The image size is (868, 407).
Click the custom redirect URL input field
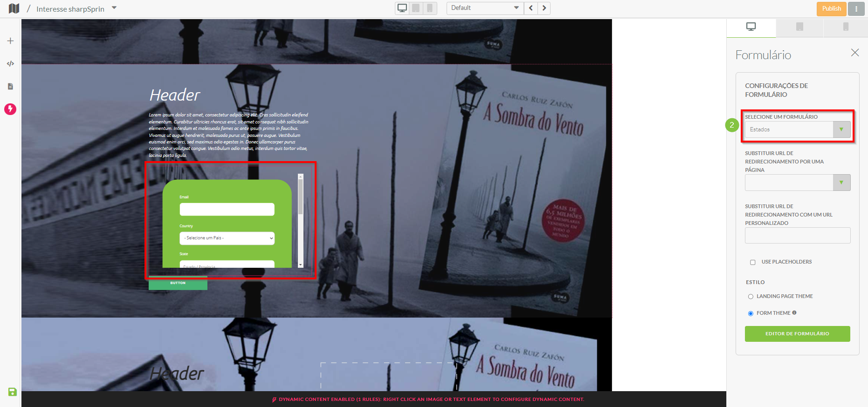click(x=798, y=235)
